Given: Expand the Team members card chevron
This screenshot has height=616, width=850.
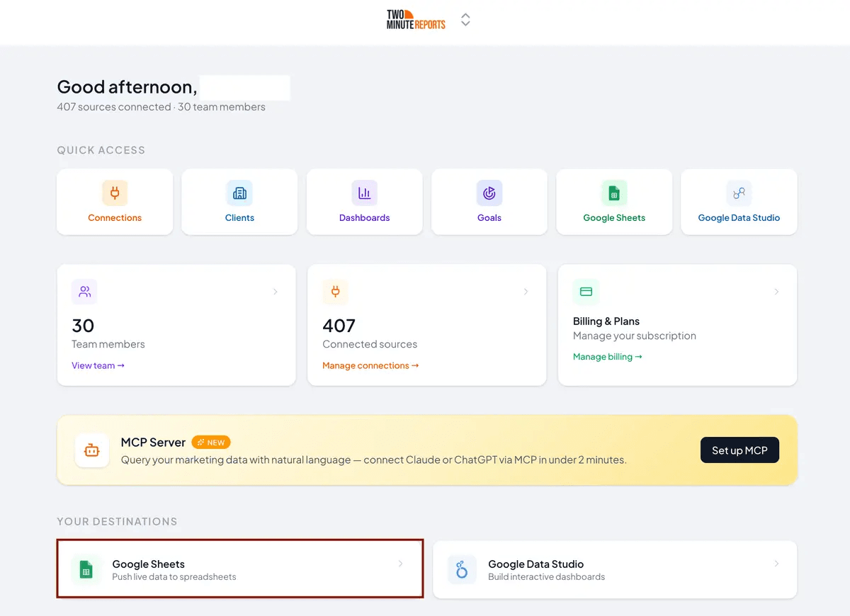Looking at the screenshot, I should [x=276, y=292].
